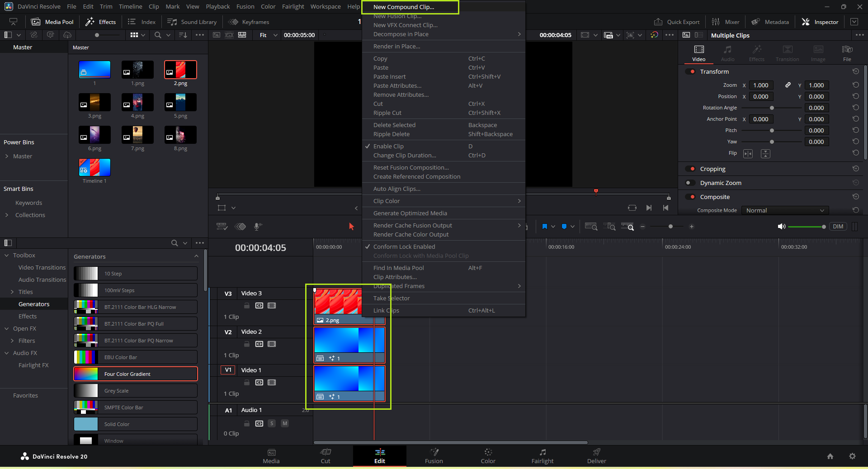Open the Fairlight page icon
The image size is (868, 469).
542,455
